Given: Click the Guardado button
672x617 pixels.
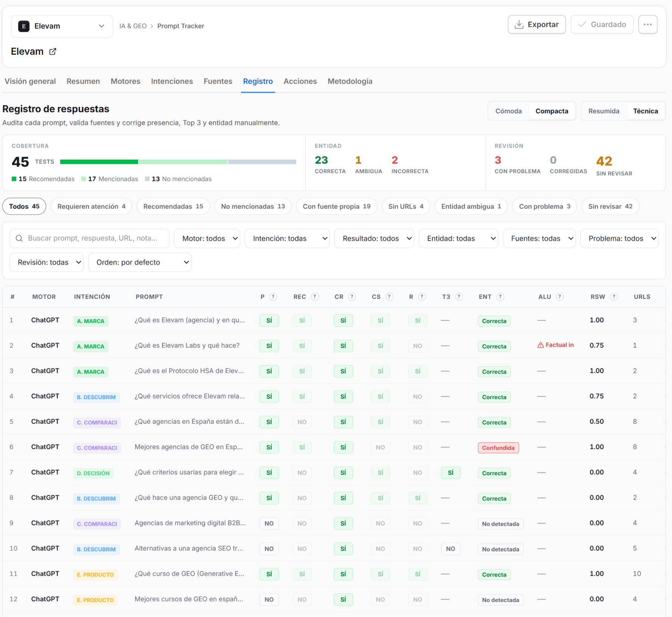Looking at the screenshot, I should pyautogui.click(x=602, y=25).
